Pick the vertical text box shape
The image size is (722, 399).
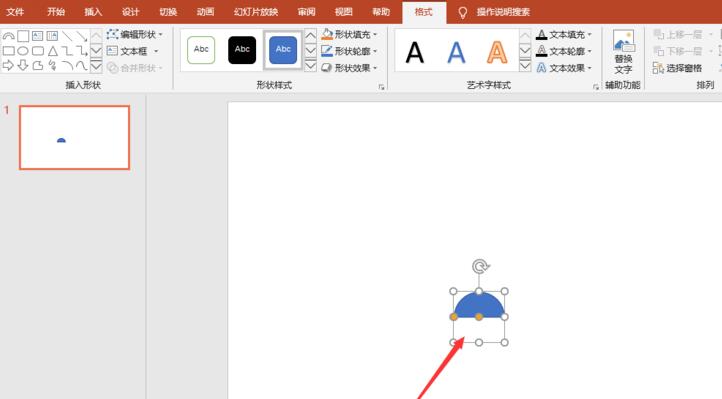tap(52, 36)
